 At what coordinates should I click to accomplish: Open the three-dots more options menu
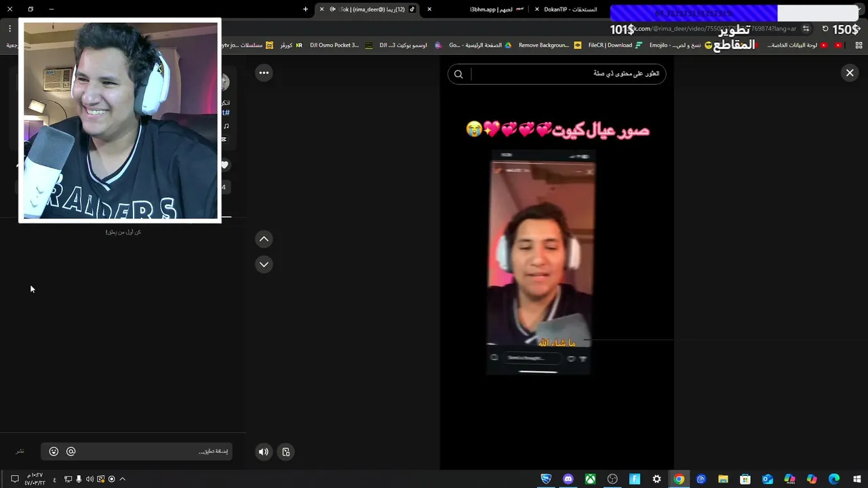click(264, 73)
